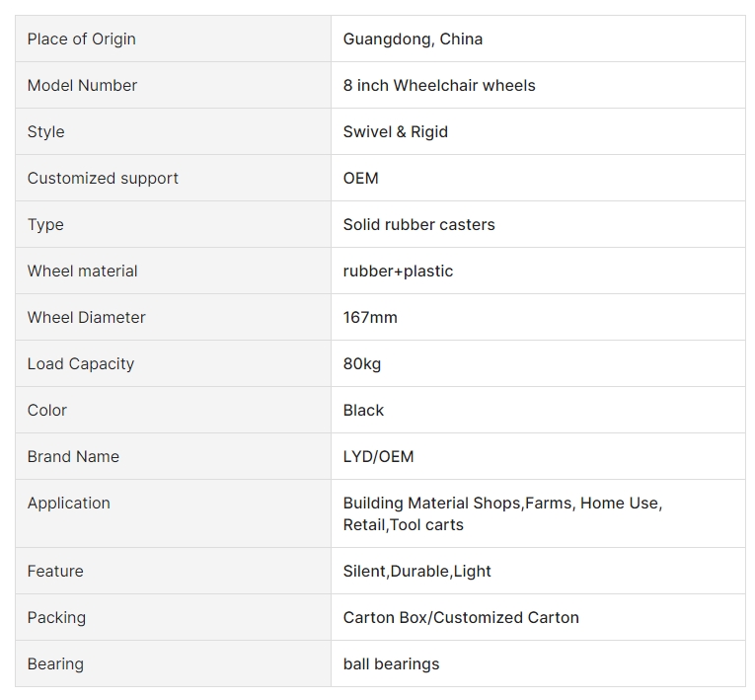755x700 pixels.
Task: Click the Wheel material label
Action: pos(82,271)
